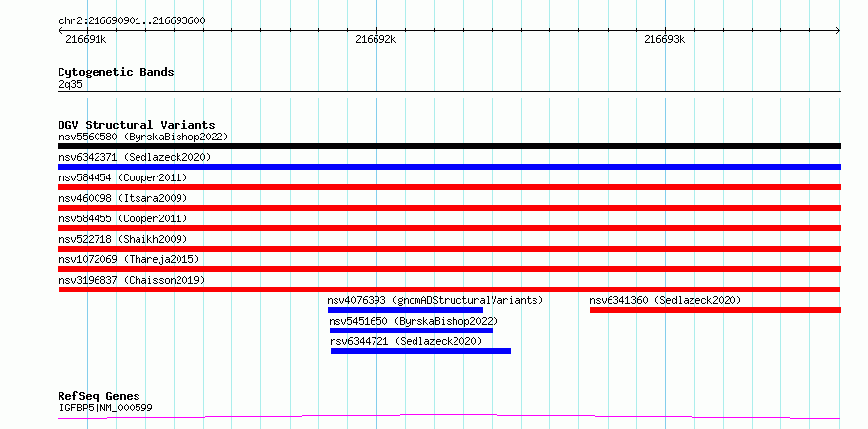Click the blue bar for nsv6344721
Viewport: 868px width, 429px height.
(420, 351)
